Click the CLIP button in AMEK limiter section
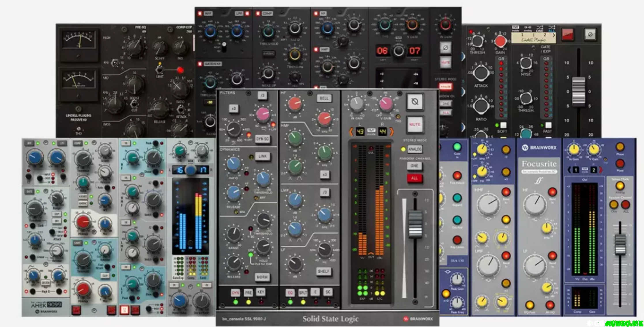The height and width of the screenshot is (327, 644). pyautogui.click(x=105, y=276)
